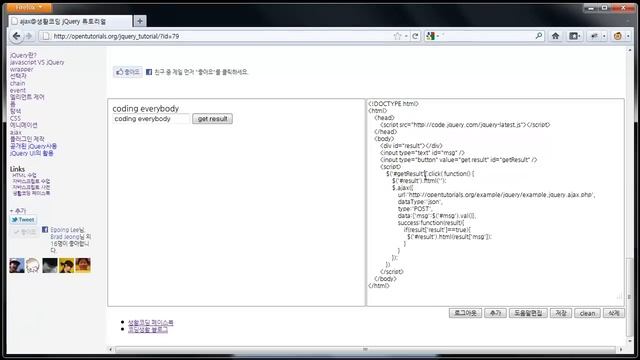The height and width of the screenshot is (360, 640).
Task: Click the vertical page scrollbar
Action: point(630,297)
